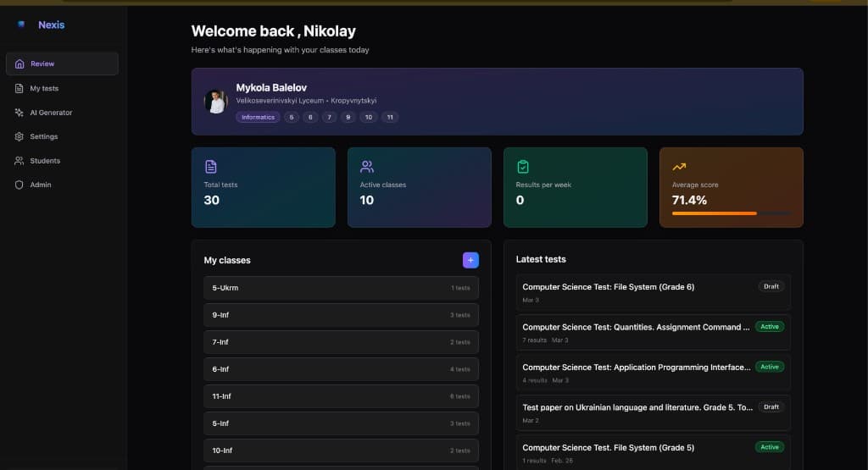Add a new class with the plus button
This screenshot has height=470, width=868.
(x=470, y=260)
